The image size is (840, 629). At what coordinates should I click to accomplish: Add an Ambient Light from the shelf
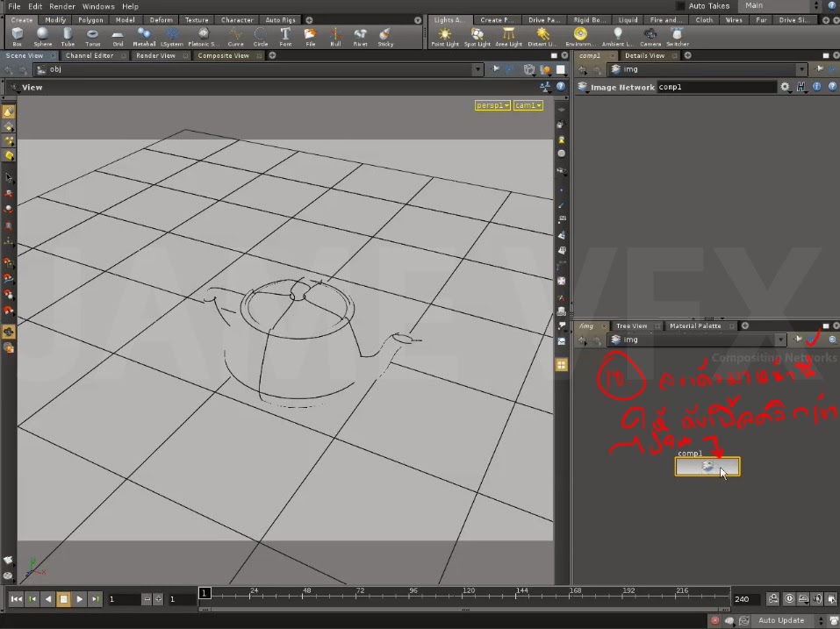[x=617, y=37]
